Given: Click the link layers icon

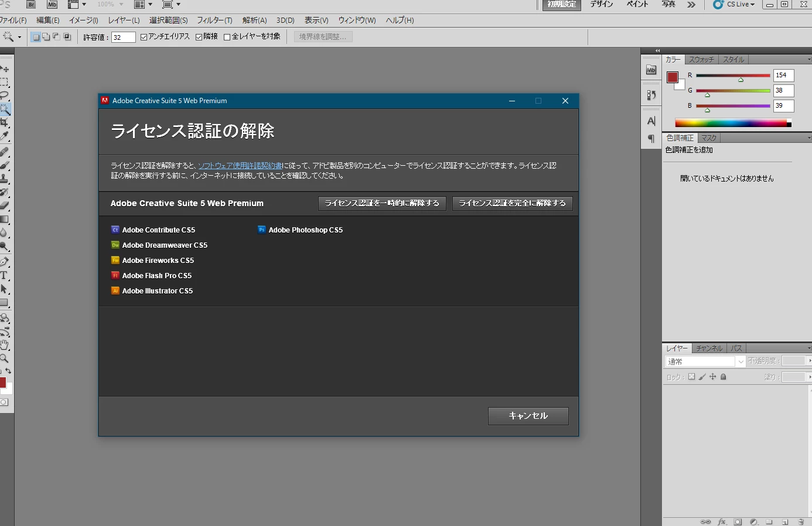Looking at the screenshot, I should point(706,521).
